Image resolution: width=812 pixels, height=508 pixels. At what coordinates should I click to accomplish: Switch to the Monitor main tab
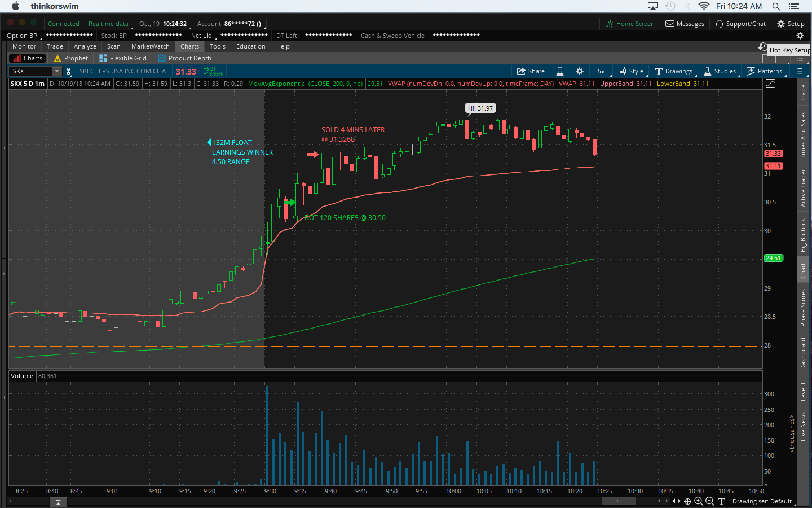click(24, 46)
